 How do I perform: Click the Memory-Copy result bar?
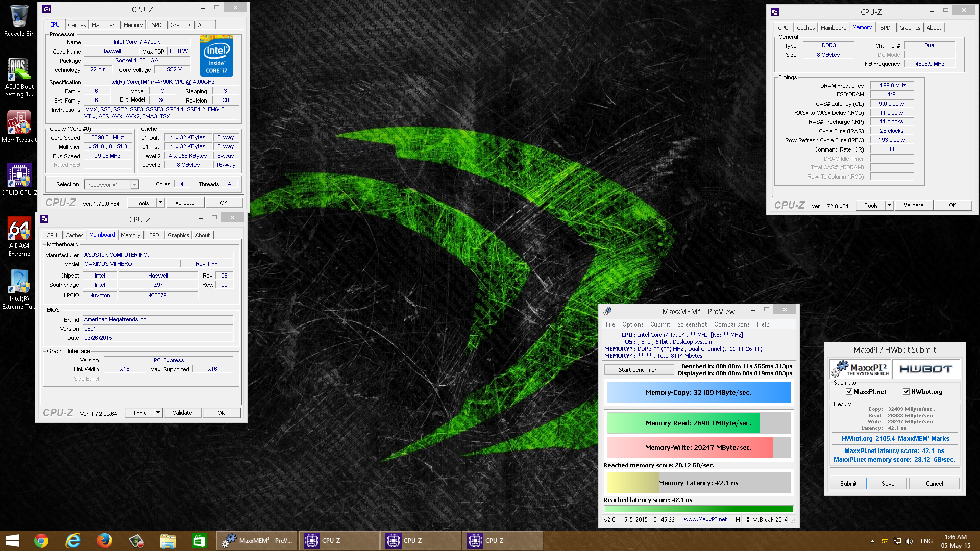pyautogui.click(x=699, y=393)
